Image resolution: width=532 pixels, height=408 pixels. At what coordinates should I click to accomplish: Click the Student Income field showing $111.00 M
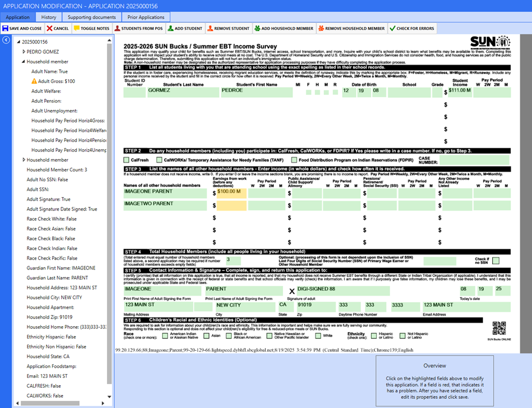coord(460,92)
